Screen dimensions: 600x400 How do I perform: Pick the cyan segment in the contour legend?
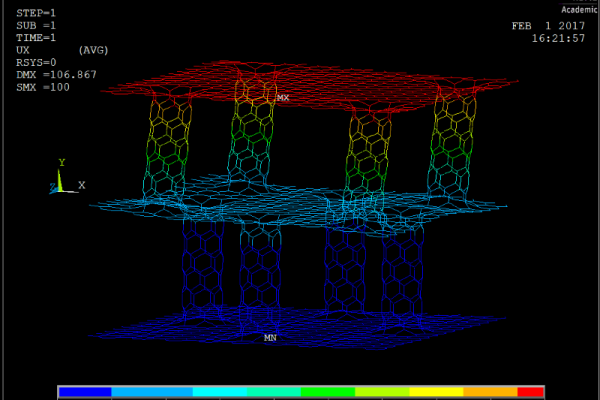tap(219, 392)
